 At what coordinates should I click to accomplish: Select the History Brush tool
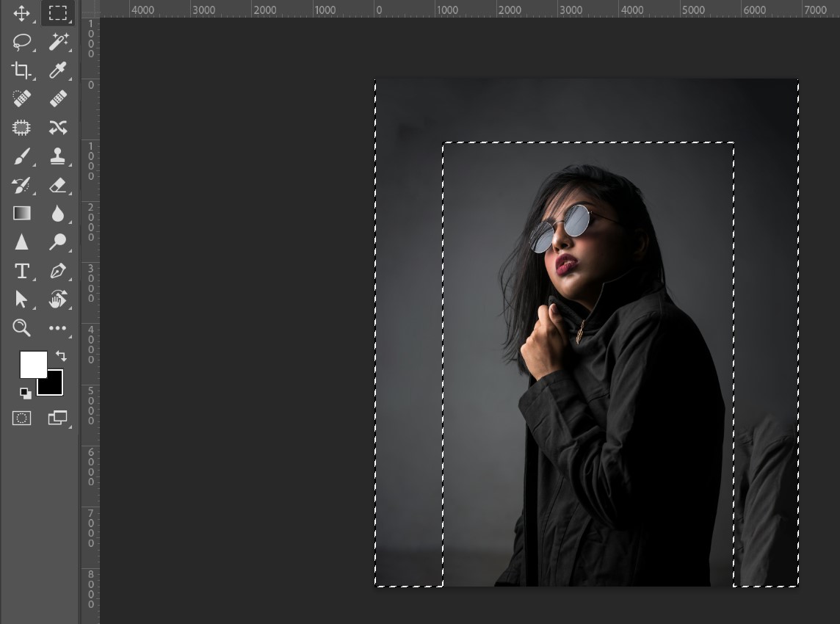(21, 185)
